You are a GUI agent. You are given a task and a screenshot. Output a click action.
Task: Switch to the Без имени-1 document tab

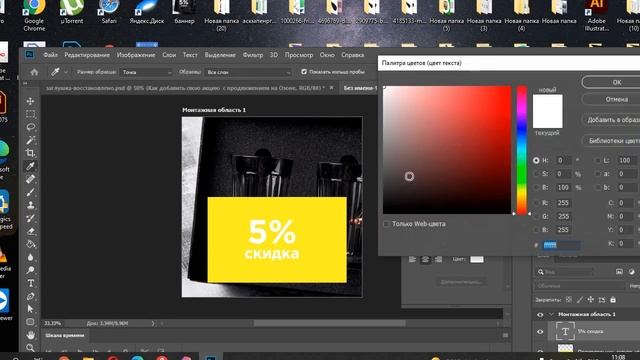pos(360,88)
